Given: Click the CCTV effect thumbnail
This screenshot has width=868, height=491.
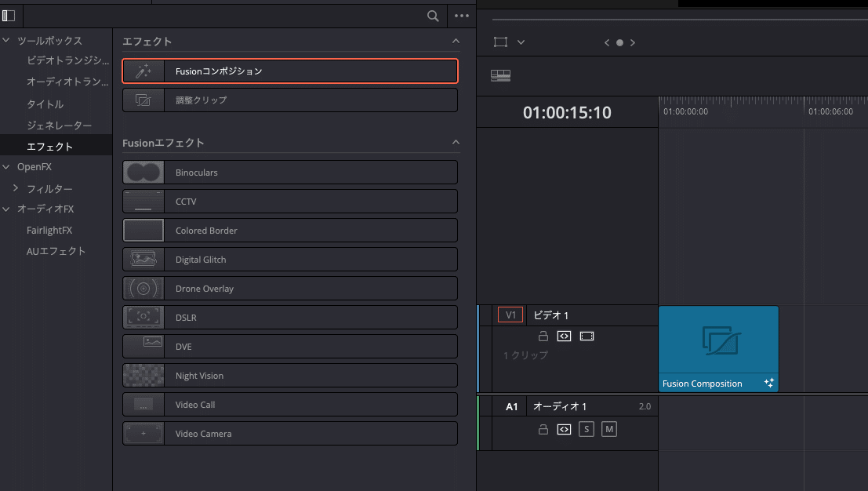Looking at the screenshot, I should pyautogui.click(x=143, y=202).
